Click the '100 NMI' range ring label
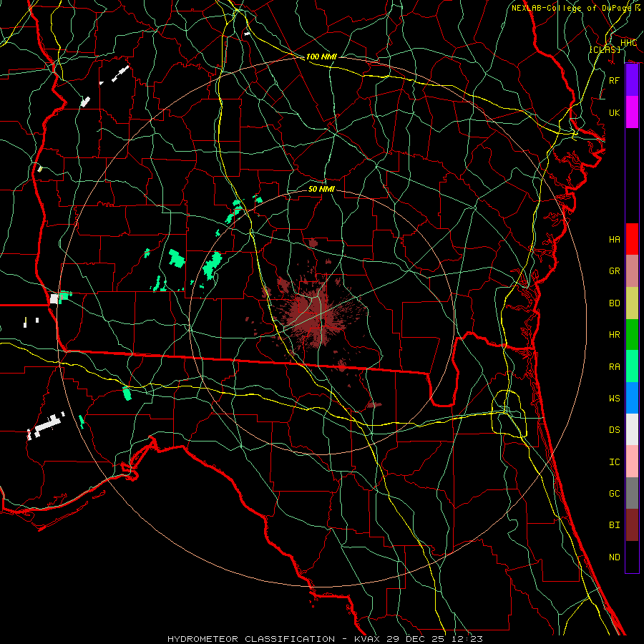 (321, 57)
